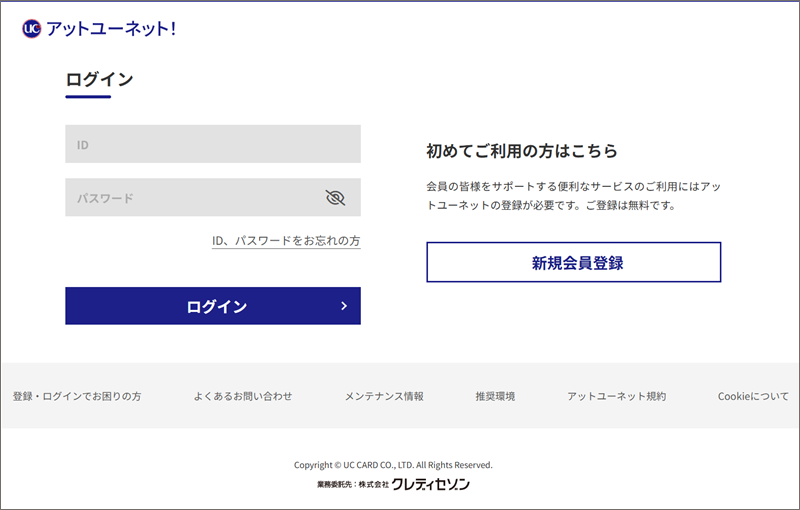The width and height of the screenshot is (800, 510).
Task: Click the クレディセゾン logo in the footer
Action: pos(430,484)
